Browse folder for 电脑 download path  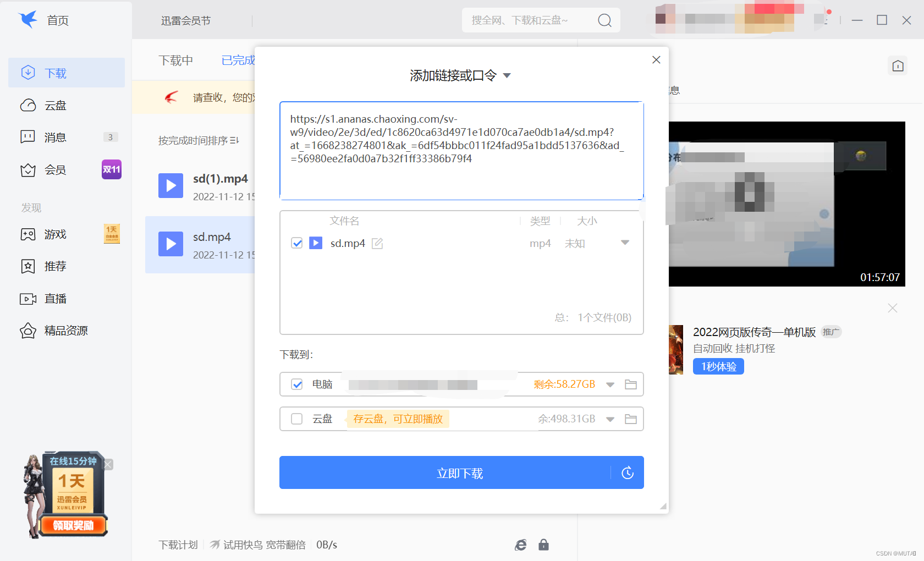[x=631, y=384]
